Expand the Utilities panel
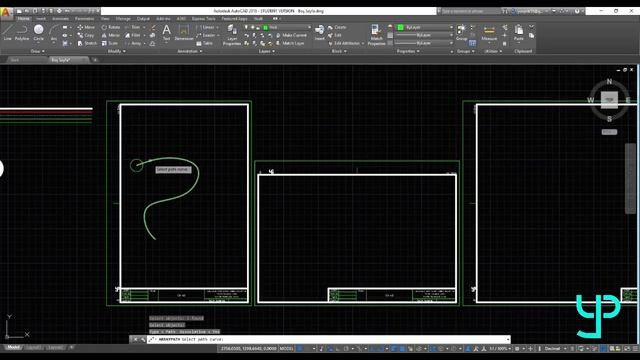 [x=493, y=51]
